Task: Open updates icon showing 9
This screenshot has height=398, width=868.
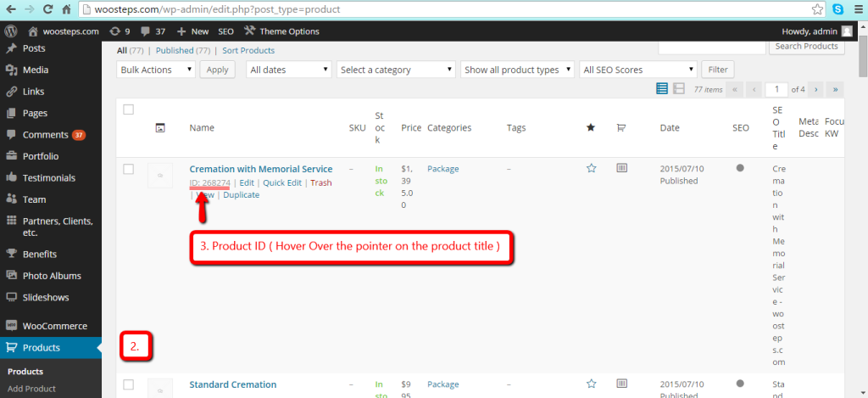Action: (x=115, y=31)
